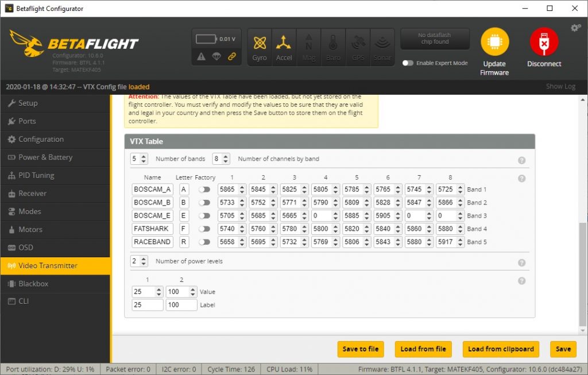Open help for the band frequency table
This screenshot has height=375, width=588.
[x=521, y=179]
